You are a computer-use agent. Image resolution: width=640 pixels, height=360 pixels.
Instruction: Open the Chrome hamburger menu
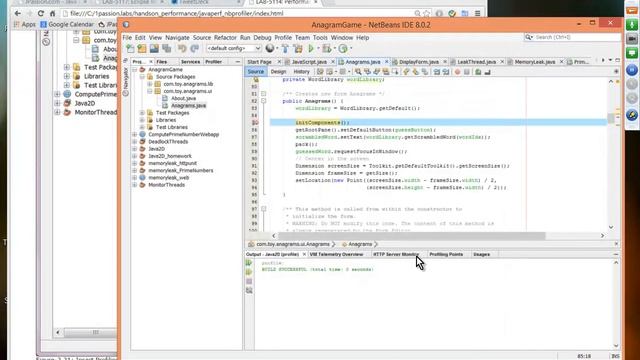click(x=478, y=13)
